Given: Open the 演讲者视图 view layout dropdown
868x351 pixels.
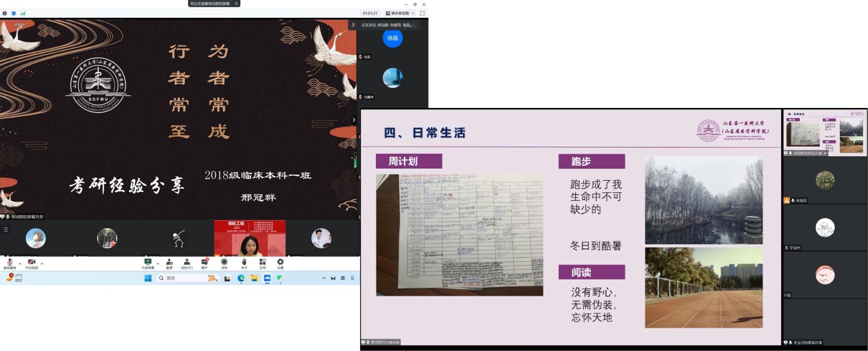Looking at the screenshot, I should (400, 13).
